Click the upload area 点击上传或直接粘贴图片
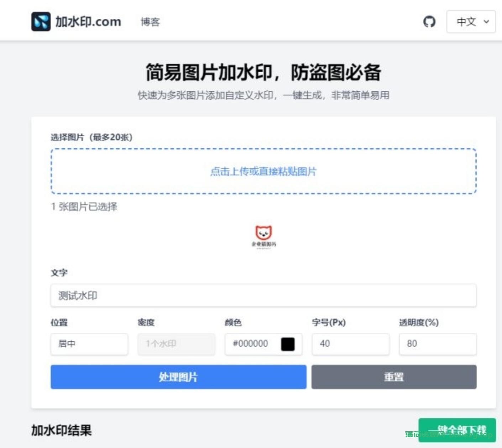 point(263,171)
